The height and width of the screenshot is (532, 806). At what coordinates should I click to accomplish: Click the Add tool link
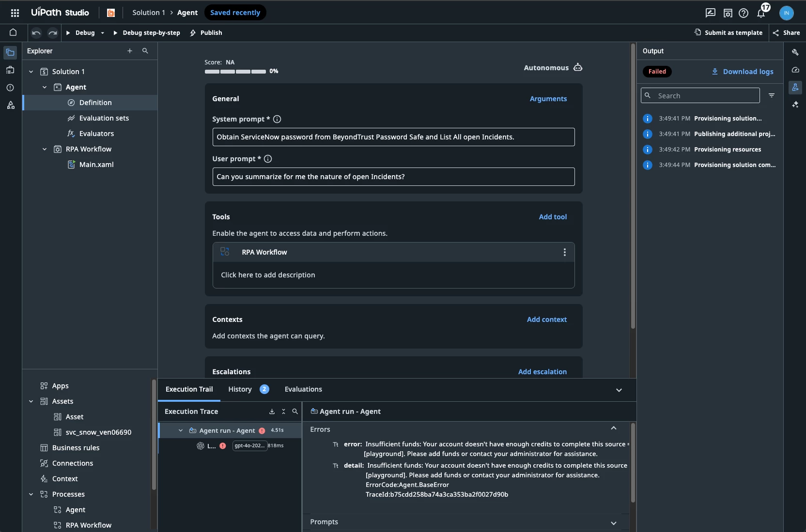(553, 217)
